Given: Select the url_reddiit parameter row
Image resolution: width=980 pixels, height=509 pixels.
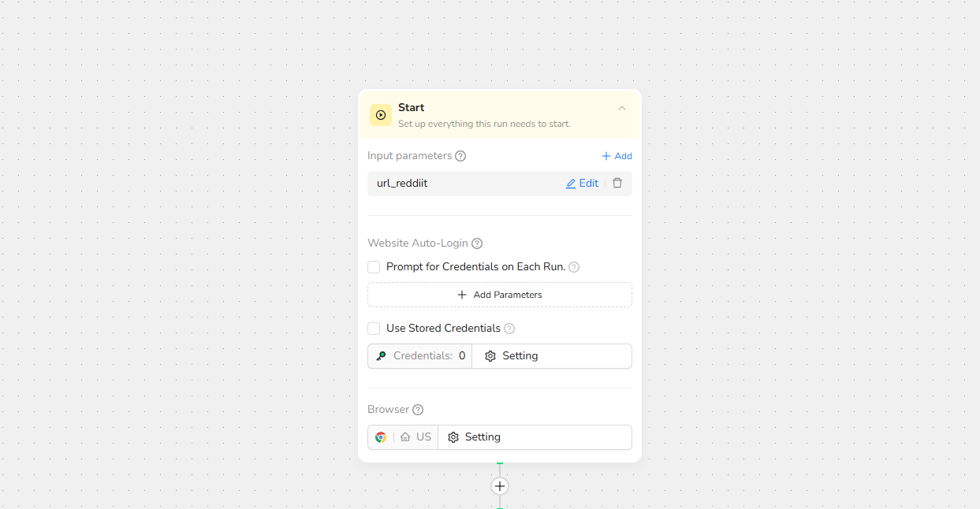Looking at the screenshot, I should click(457, 184).
